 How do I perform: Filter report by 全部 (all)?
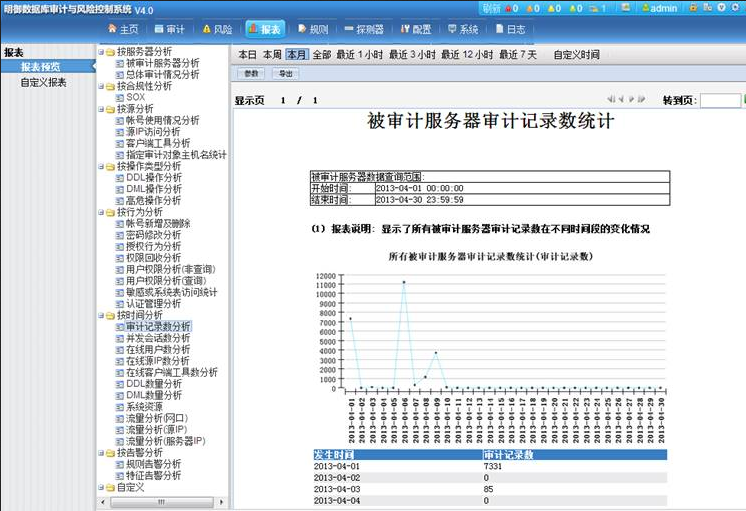coord(322,55)
